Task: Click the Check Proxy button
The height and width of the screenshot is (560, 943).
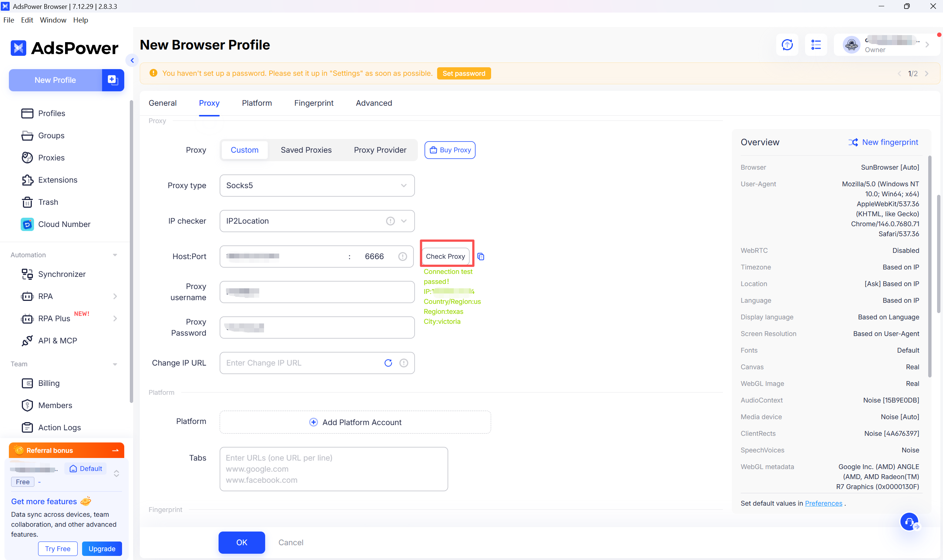Action: [x=445, y=257]
